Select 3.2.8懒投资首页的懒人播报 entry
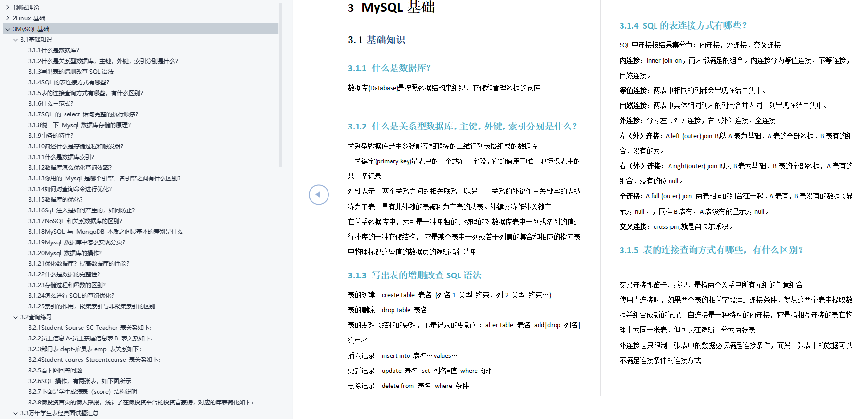 [141, 402]
